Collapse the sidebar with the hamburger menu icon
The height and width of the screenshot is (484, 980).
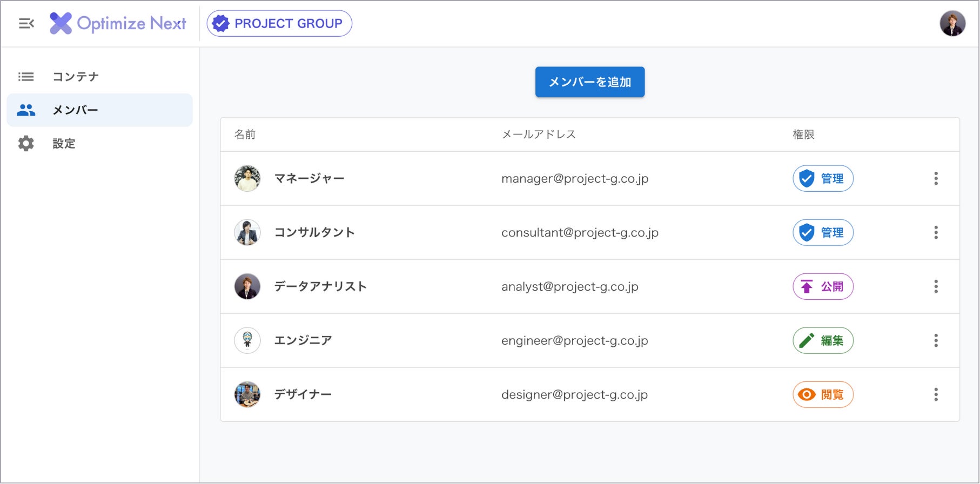coord(26,24)
